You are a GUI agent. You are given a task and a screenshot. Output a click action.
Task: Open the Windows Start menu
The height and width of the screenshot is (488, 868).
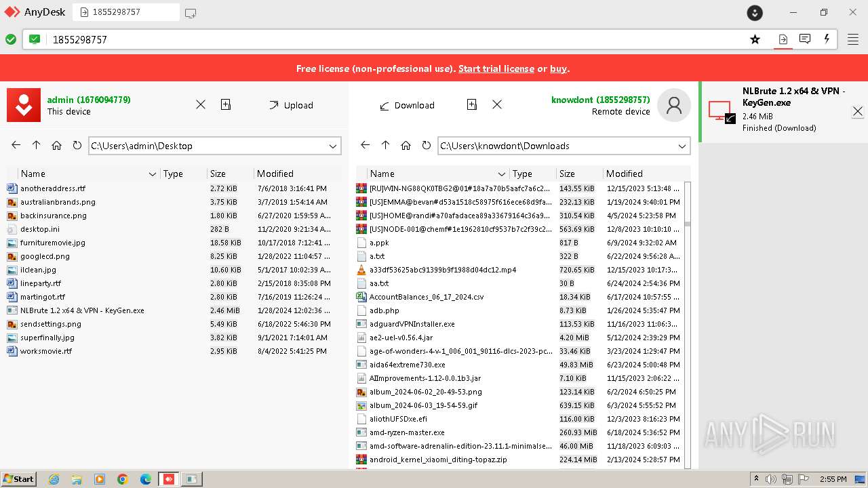(18, 479)
